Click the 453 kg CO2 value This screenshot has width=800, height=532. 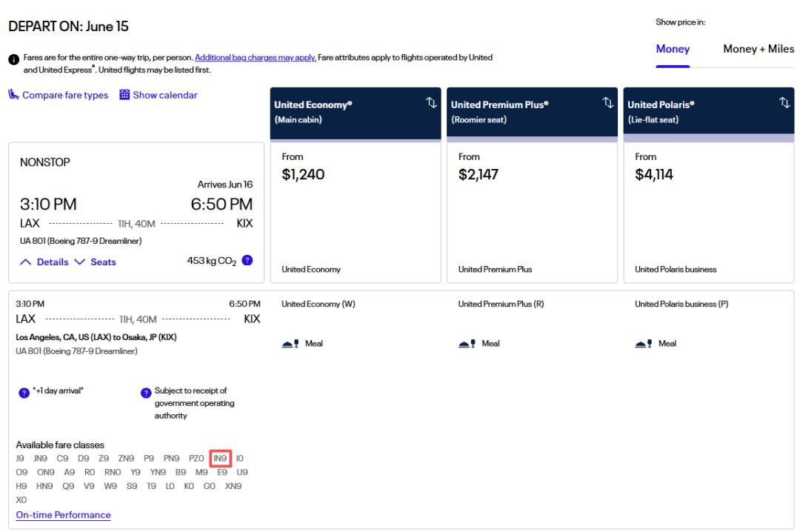point(212,261)
